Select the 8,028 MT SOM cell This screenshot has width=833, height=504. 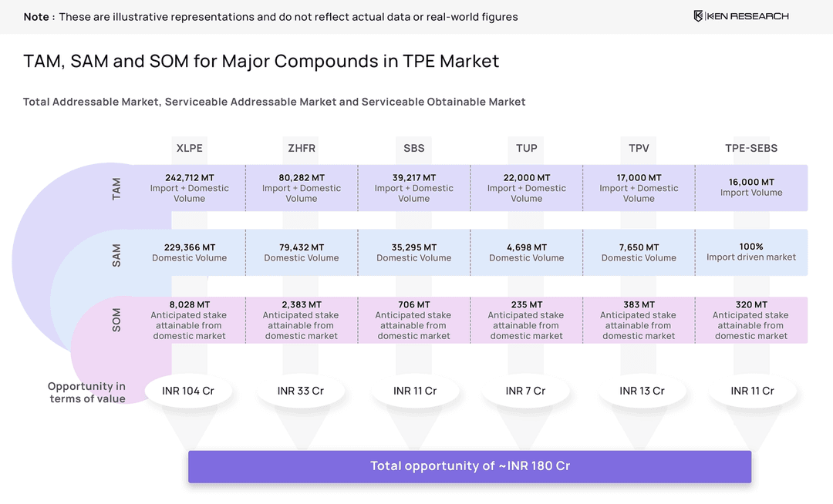click(x=189, y=320)
